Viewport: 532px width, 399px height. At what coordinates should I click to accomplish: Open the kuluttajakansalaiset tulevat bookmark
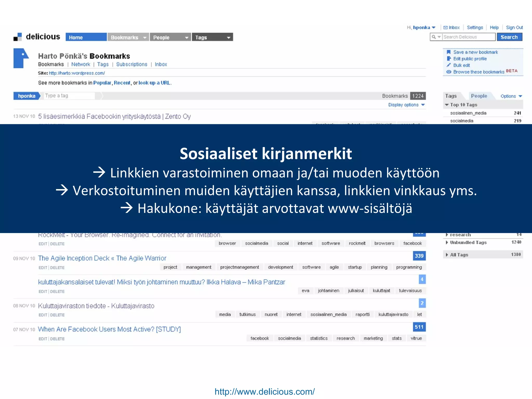(162, 282)
